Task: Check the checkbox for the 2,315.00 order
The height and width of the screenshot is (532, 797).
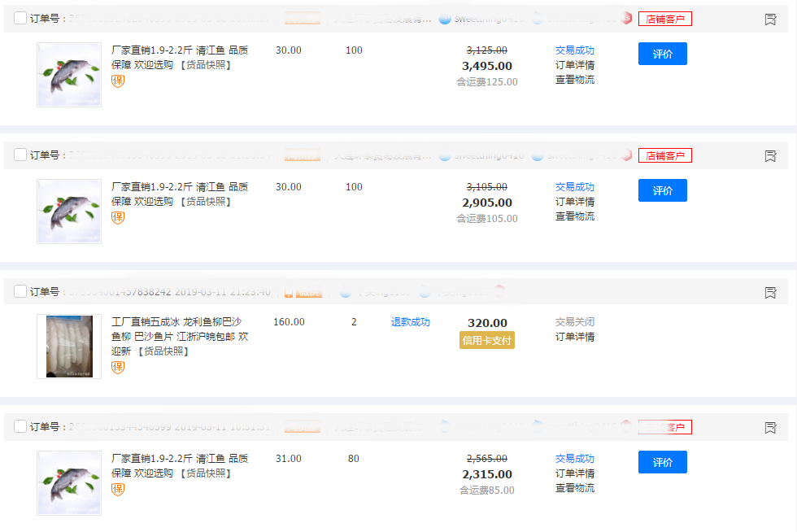Action: pyautogui.click(x=20, y=427)
